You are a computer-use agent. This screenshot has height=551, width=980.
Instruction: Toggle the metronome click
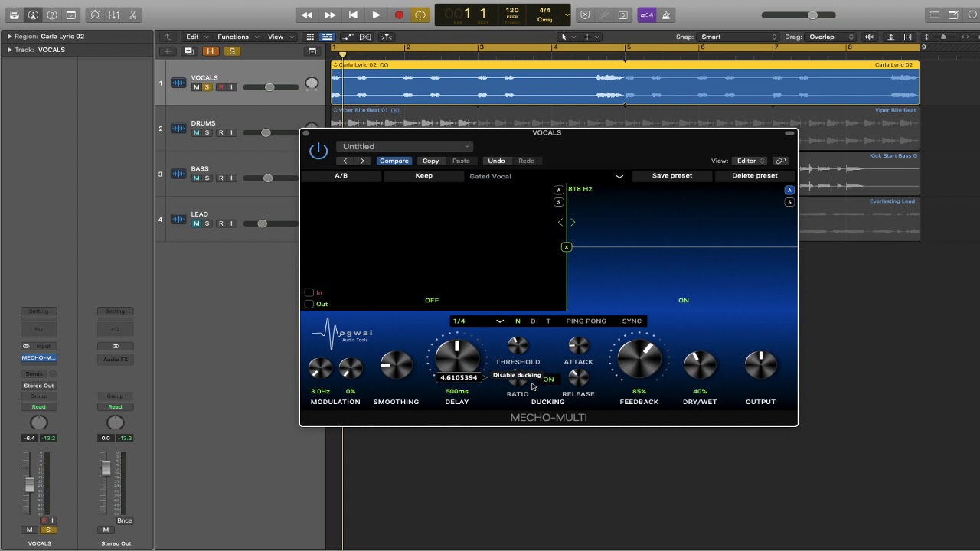(666, 15)
